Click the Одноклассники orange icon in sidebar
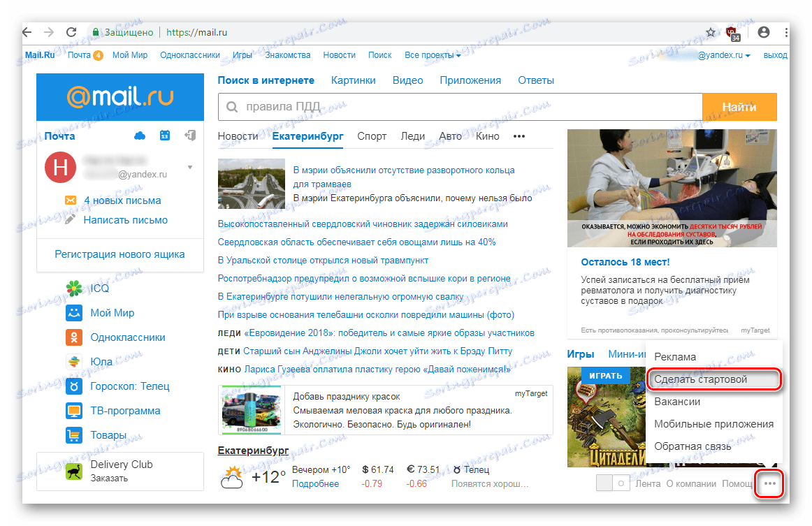 pos(74,337)
